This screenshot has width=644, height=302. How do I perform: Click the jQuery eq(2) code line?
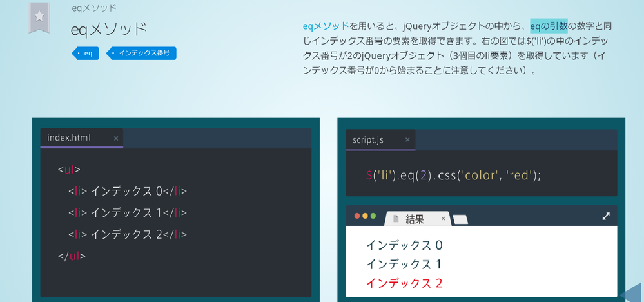(x=453, y=175)
